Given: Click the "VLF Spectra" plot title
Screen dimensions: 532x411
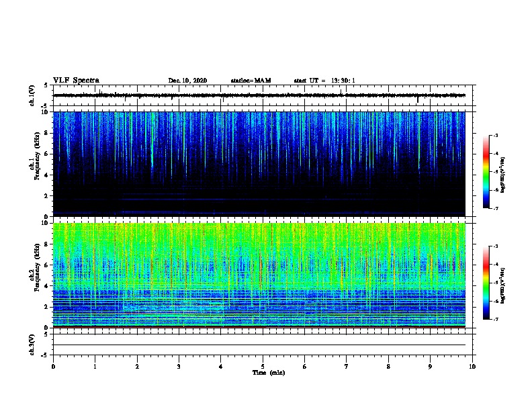Looking at the screenshot, I should coord(76,81).
